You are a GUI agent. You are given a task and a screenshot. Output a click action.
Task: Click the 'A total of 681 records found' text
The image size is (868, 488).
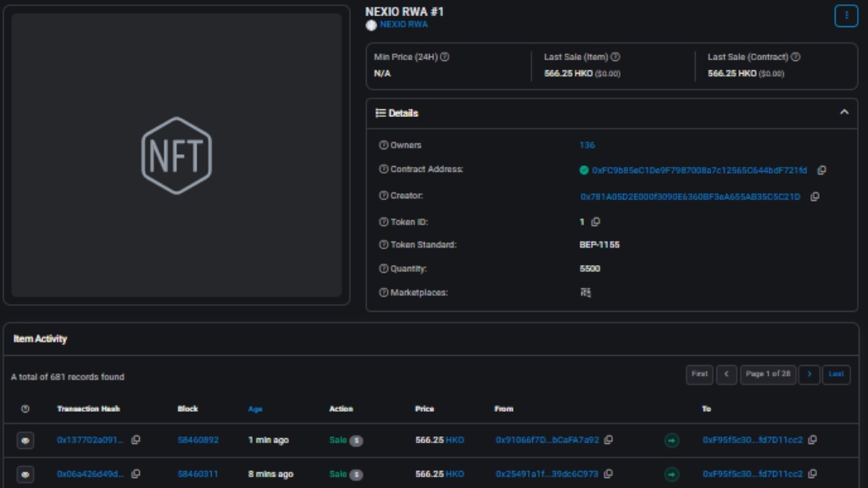pyautogui.click(x=68, y=377)
